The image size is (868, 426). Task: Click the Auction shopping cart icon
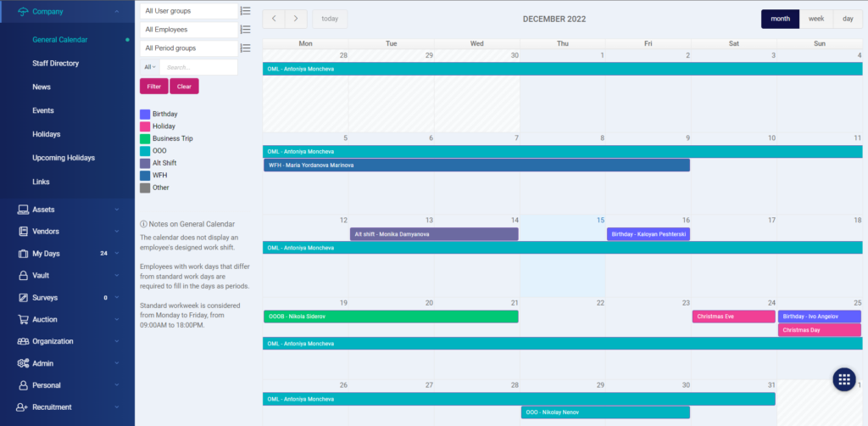click(x=25, y=320)
